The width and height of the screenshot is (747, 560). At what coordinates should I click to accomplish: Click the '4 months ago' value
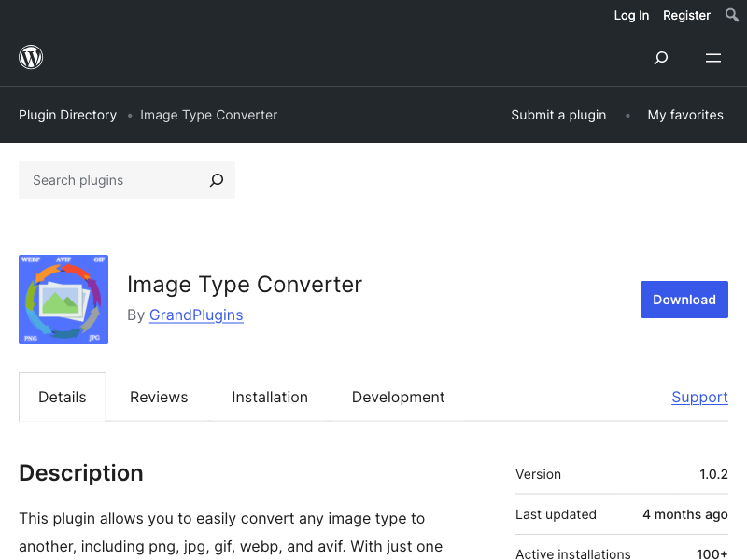685,514
